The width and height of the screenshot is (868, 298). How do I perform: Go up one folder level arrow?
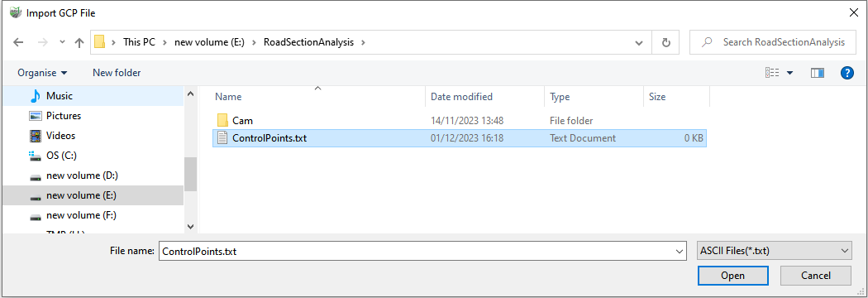(79, 43)
